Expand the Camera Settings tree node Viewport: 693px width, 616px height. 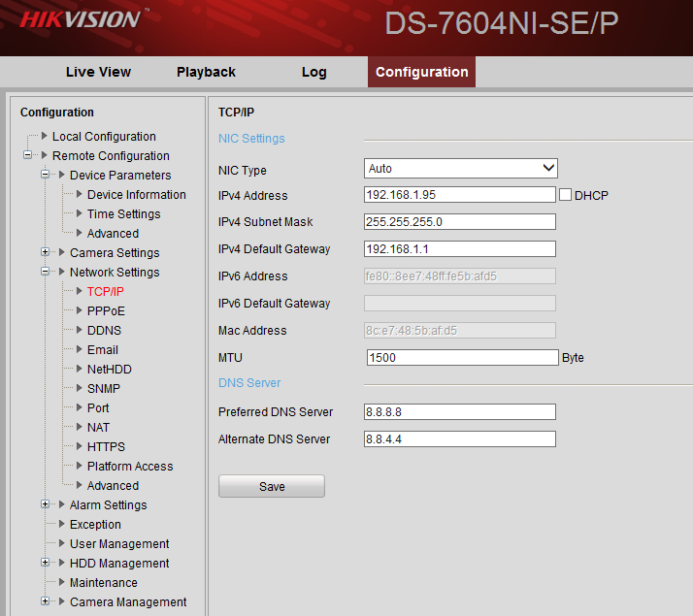click(46, 253)
